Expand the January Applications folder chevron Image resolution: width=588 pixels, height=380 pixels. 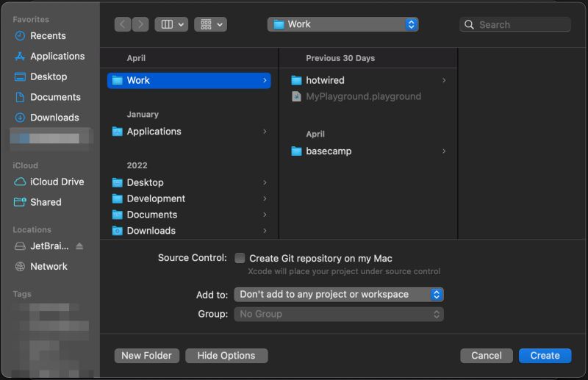pos(265,132)
